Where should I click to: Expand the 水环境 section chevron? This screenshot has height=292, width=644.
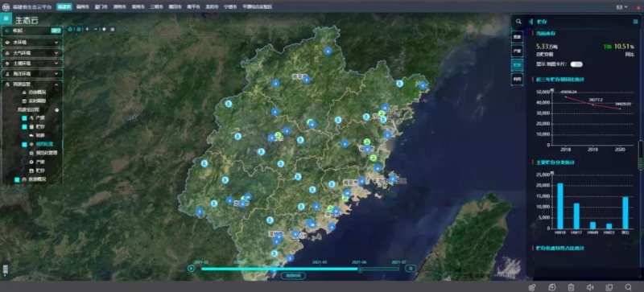pos(56,43)
